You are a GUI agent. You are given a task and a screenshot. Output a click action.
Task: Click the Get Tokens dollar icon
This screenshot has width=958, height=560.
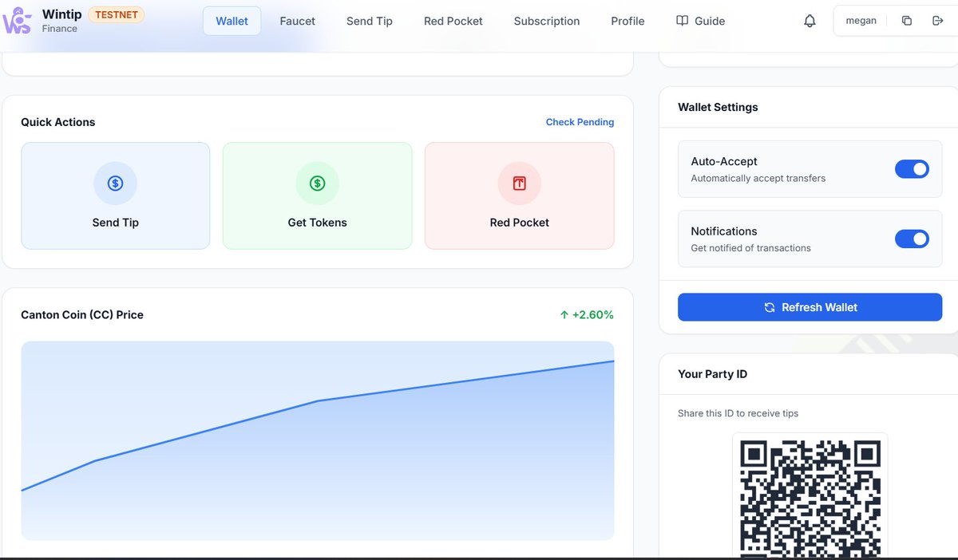(318, 183)
